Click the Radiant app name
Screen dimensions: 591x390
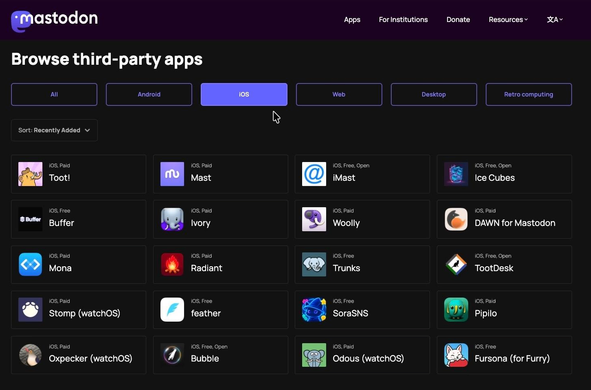(207, 268)
